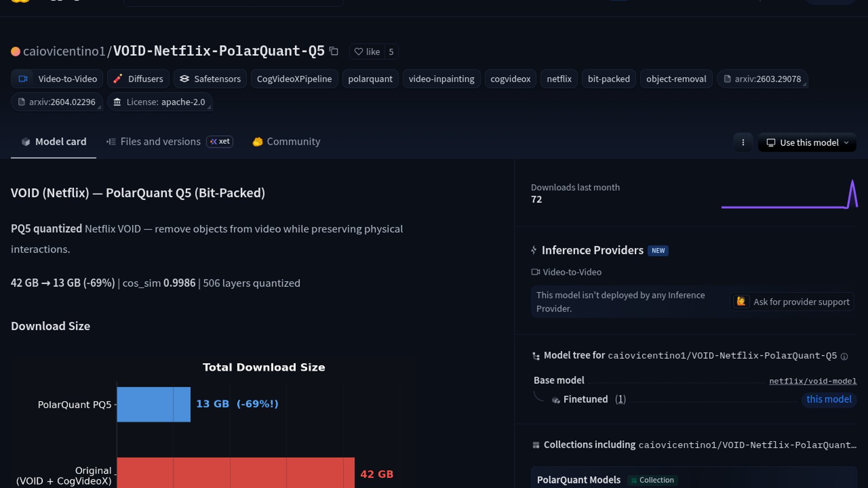Screen dimensions: 868x488
Task: Open the Diffusers library tag
Action: [138, 79]
